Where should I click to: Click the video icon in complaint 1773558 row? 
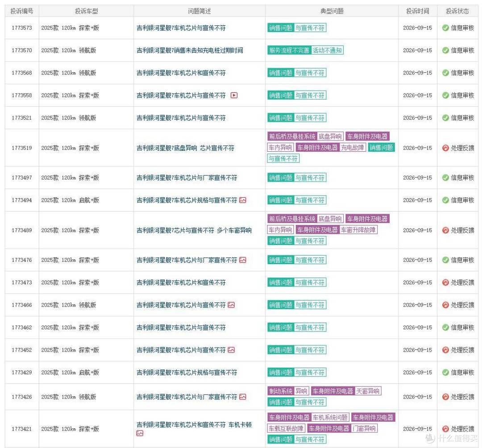[x=234, y=95]
